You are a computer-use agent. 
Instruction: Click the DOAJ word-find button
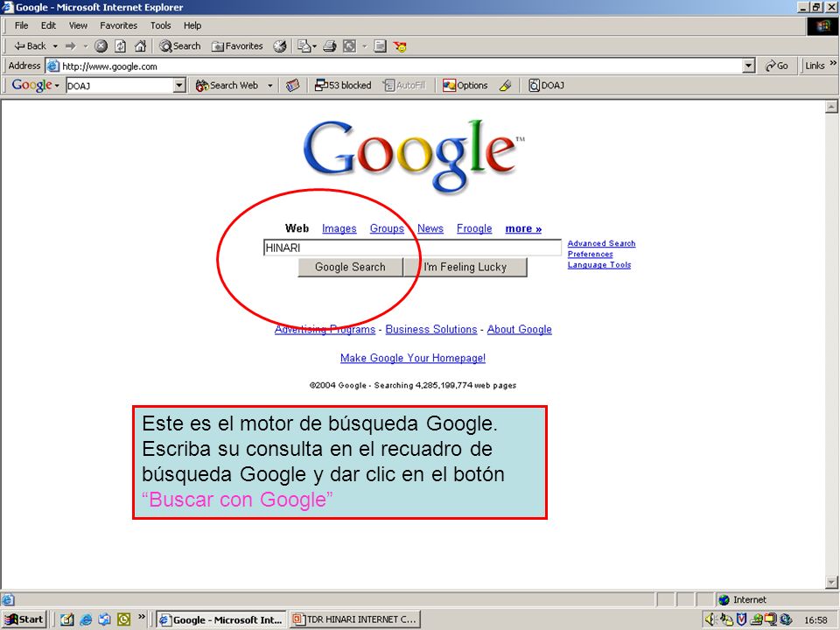546,85
